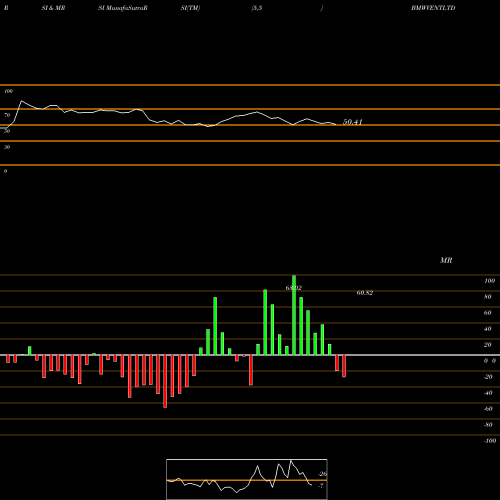
Task: Click the SI(TM) header label
Action: (x=190, y=8)
